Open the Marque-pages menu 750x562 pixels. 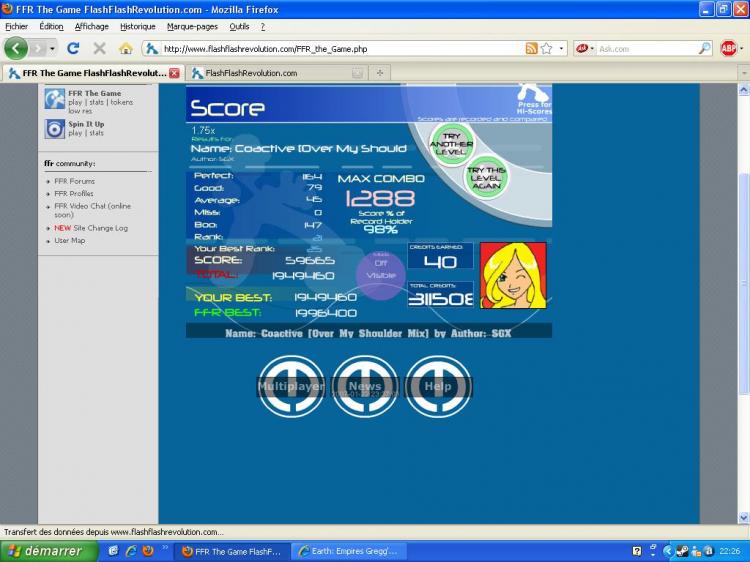click(194, 26)
